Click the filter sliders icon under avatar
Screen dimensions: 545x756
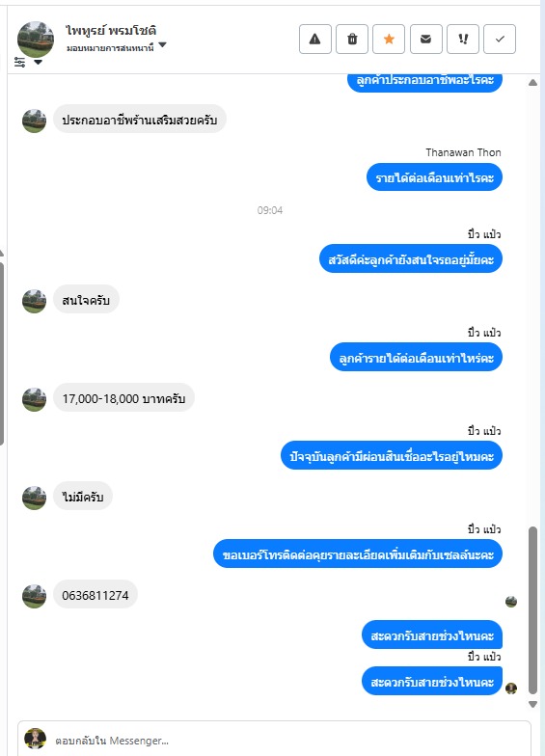19,62
